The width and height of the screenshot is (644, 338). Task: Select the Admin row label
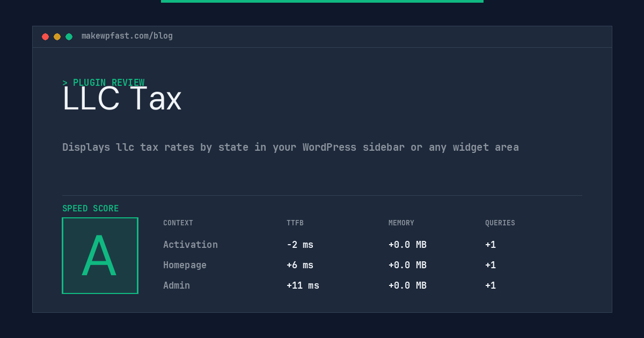click(x=177, y=285)
